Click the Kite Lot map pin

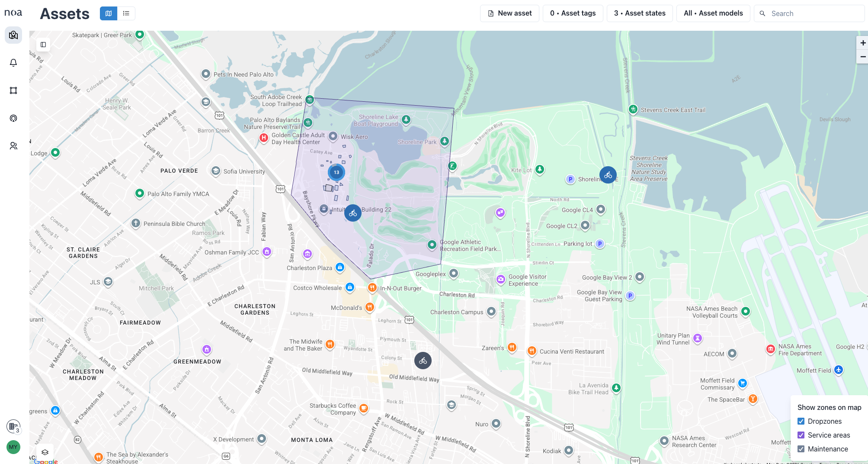540,169
